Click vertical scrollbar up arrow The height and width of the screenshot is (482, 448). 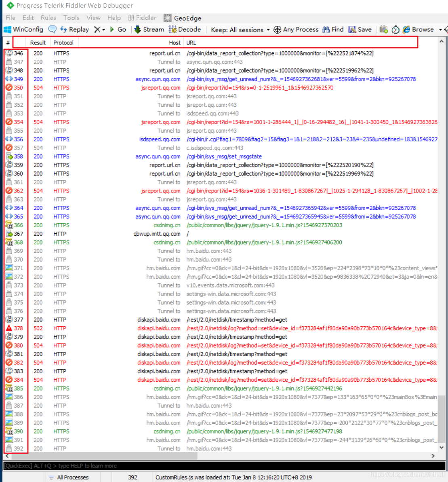coord(442,41)
